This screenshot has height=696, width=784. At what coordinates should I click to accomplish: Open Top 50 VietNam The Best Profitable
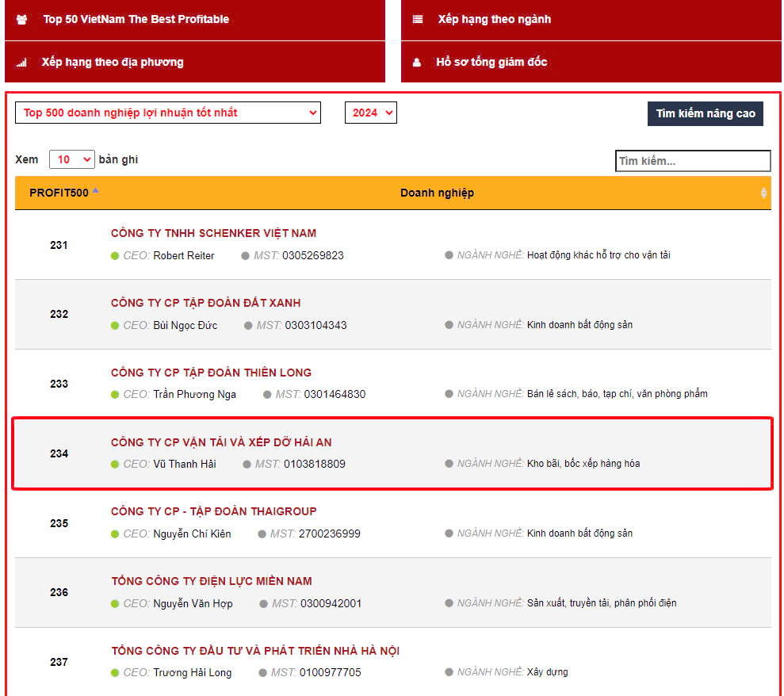pyautogui.click(x=195, y=20)
